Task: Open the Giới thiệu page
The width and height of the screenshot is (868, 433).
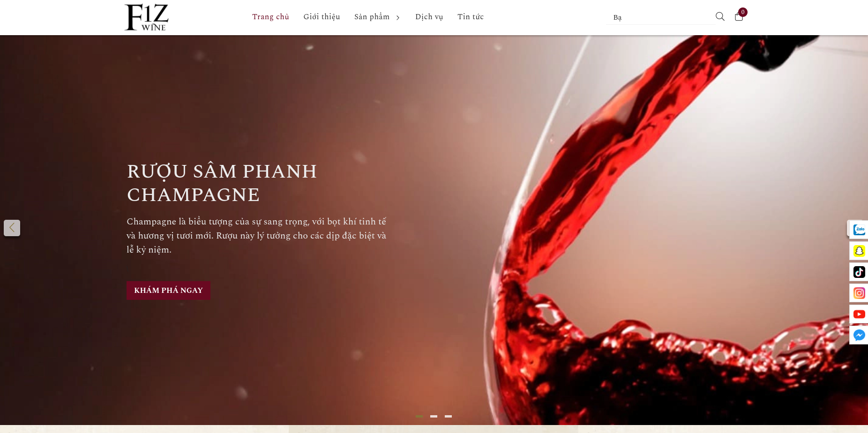Action: click(x=322, y=17)
